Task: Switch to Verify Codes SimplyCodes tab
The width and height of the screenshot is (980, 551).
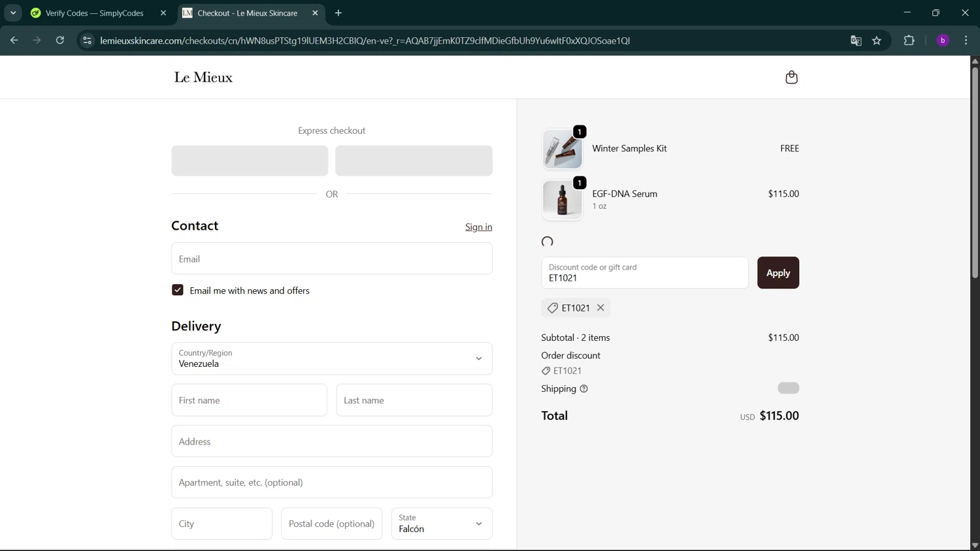Action: [95, 13]
